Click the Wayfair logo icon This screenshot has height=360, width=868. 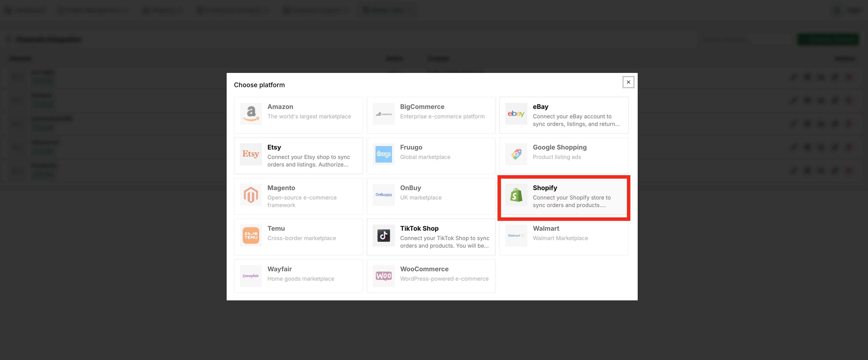(x=251, y=276)
